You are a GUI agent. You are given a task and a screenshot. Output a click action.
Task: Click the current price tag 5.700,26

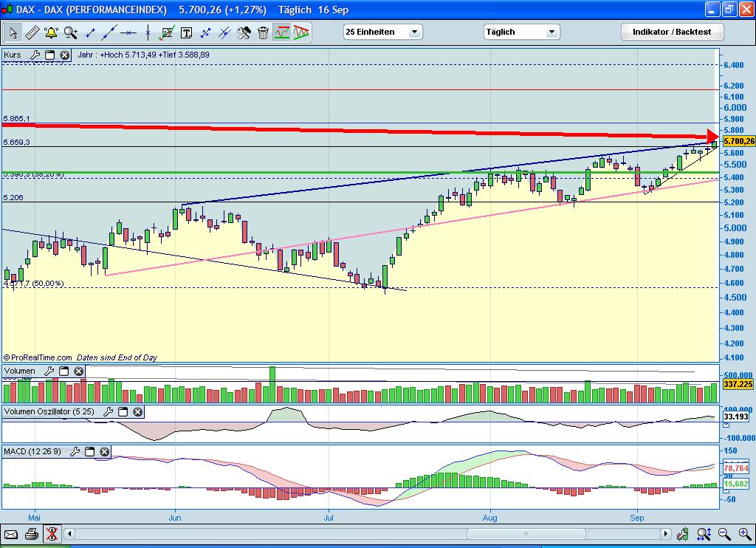click(x=738, y=141)
